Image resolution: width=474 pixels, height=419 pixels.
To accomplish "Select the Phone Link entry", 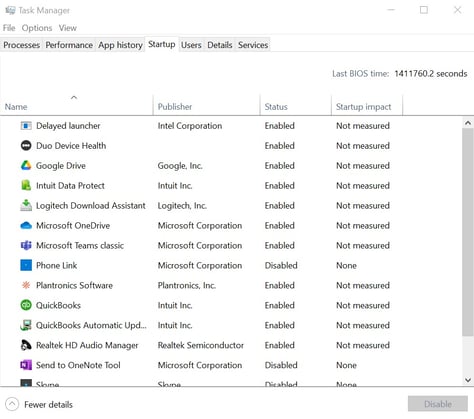I will (x=56, y=265).
